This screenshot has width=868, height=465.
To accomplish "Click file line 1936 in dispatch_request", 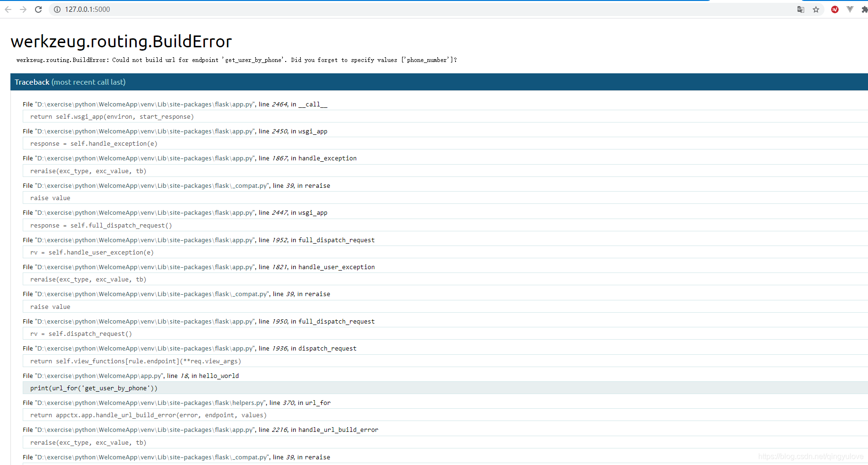I will pyautogui.click(x=190, y=348).
